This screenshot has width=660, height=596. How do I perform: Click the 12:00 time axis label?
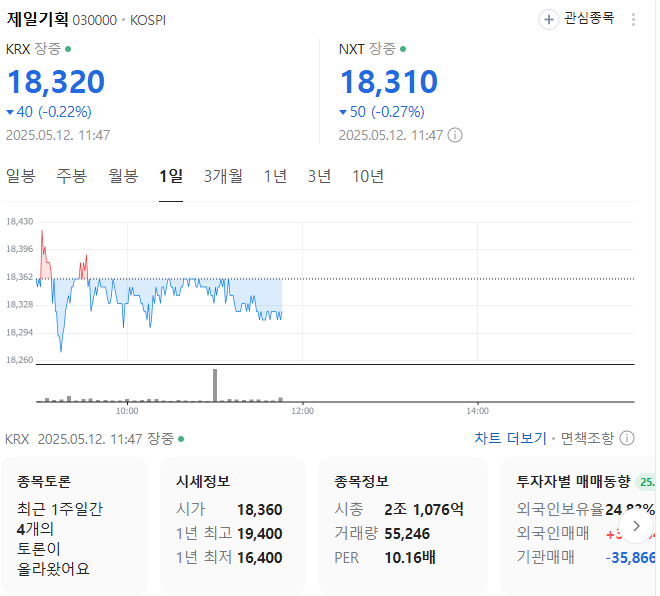304,413
